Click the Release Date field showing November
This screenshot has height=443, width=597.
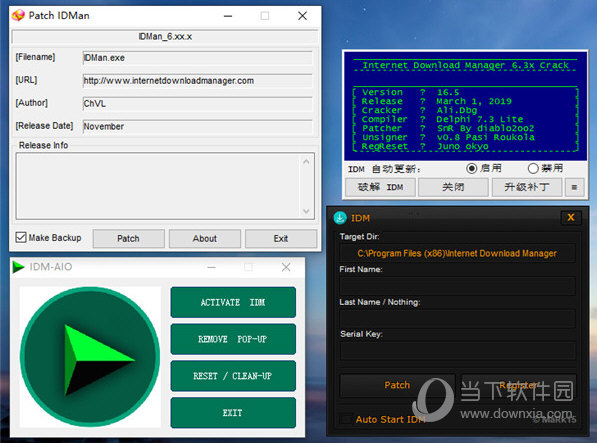198,126
